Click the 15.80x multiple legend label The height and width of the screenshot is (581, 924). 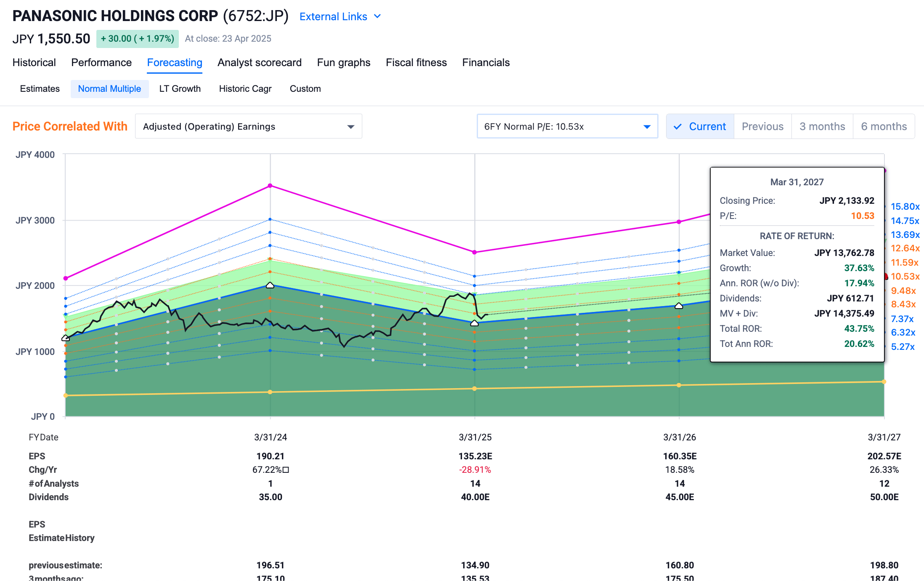click(x=905, y=207)
